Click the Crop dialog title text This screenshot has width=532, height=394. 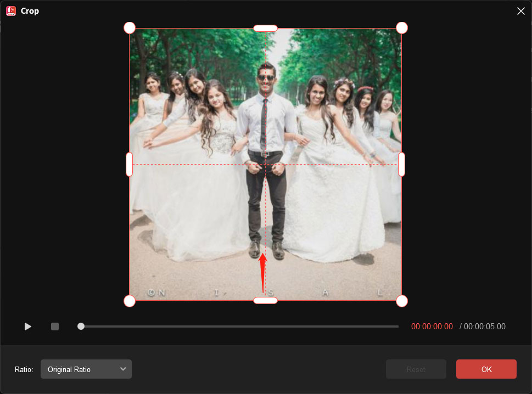(30, 10)
